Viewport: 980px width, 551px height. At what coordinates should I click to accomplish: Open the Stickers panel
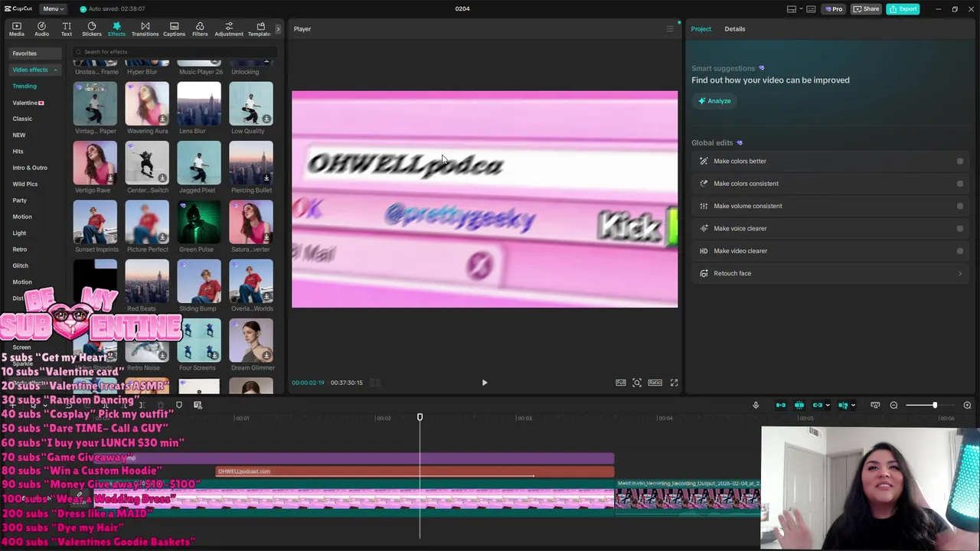tap(92, 29)
